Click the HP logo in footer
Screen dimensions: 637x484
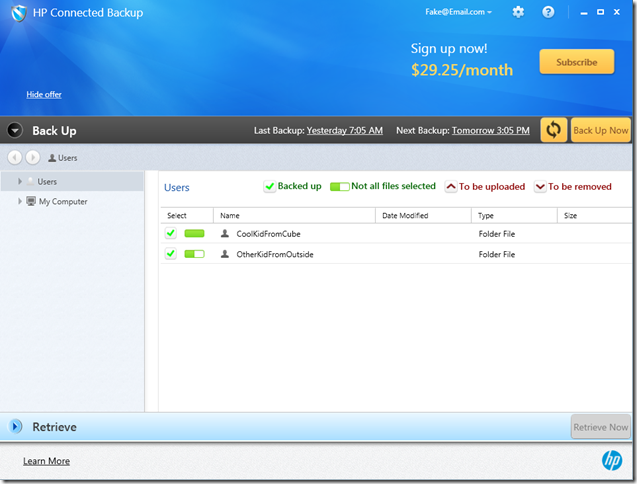[x=612, y=461]
